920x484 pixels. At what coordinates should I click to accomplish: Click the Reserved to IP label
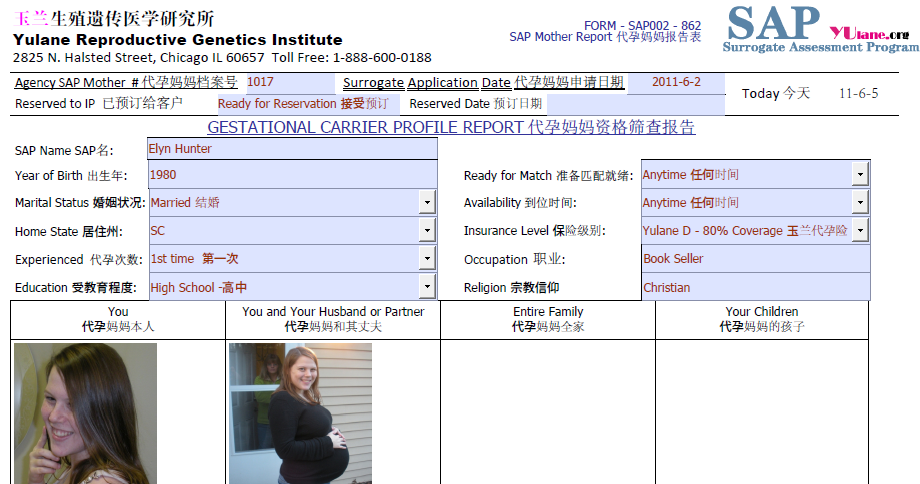[x=99, y=104]
